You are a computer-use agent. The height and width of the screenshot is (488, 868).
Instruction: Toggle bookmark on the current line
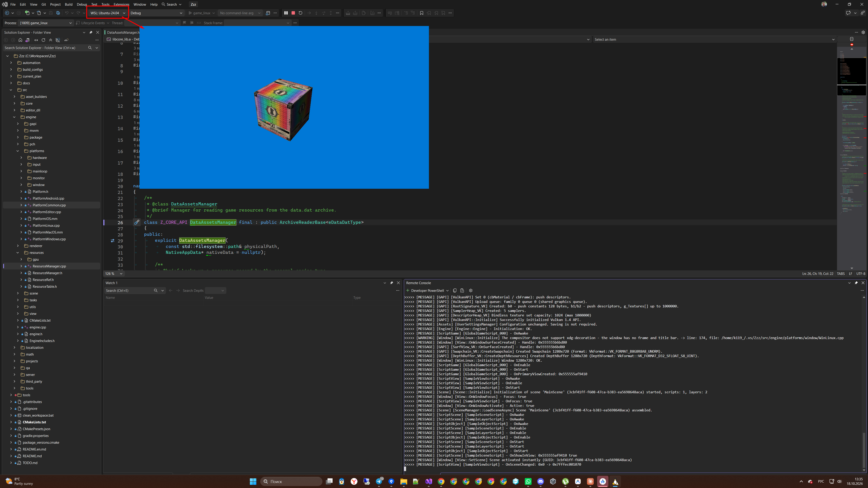(x=421, y=13)
